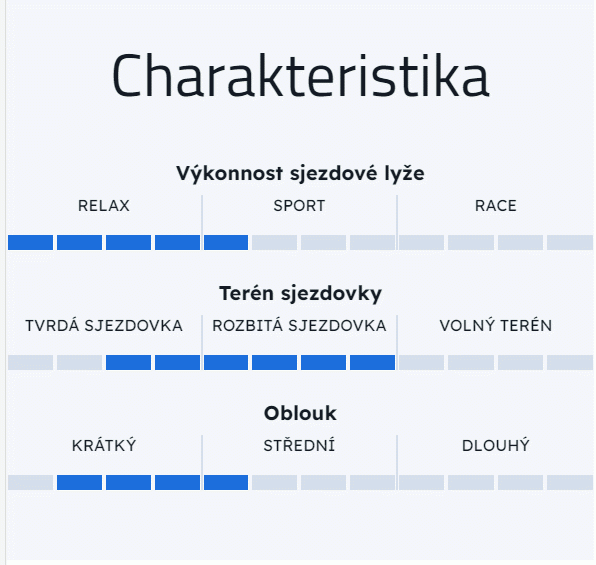Viewport: 596px width, 565px height.
Task: Click first gray segment in terrain bar
Action: [30, 362]
